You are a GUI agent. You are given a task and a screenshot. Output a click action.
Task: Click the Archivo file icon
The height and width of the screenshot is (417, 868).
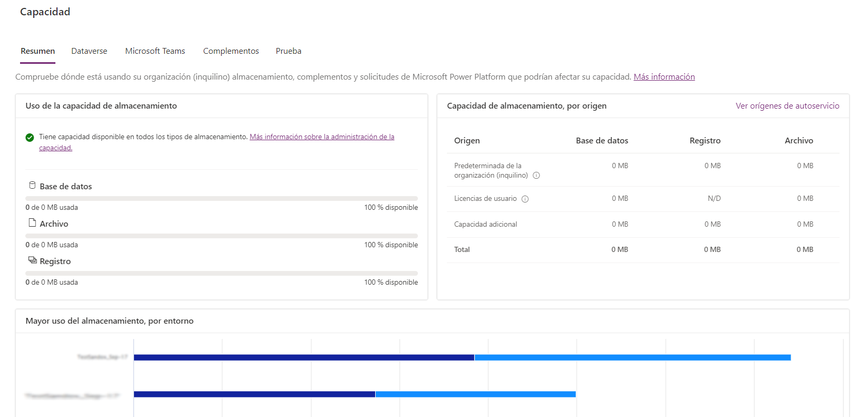(32, 222)
